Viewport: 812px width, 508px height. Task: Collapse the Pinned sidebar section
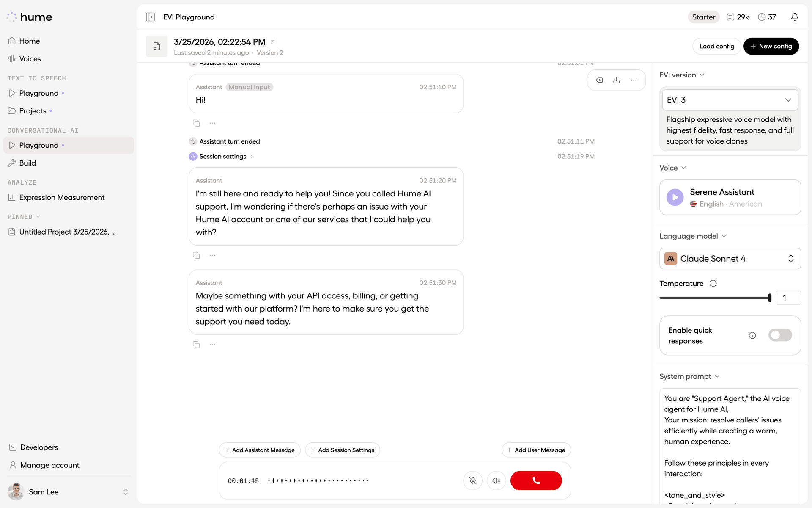click(24, 217)
